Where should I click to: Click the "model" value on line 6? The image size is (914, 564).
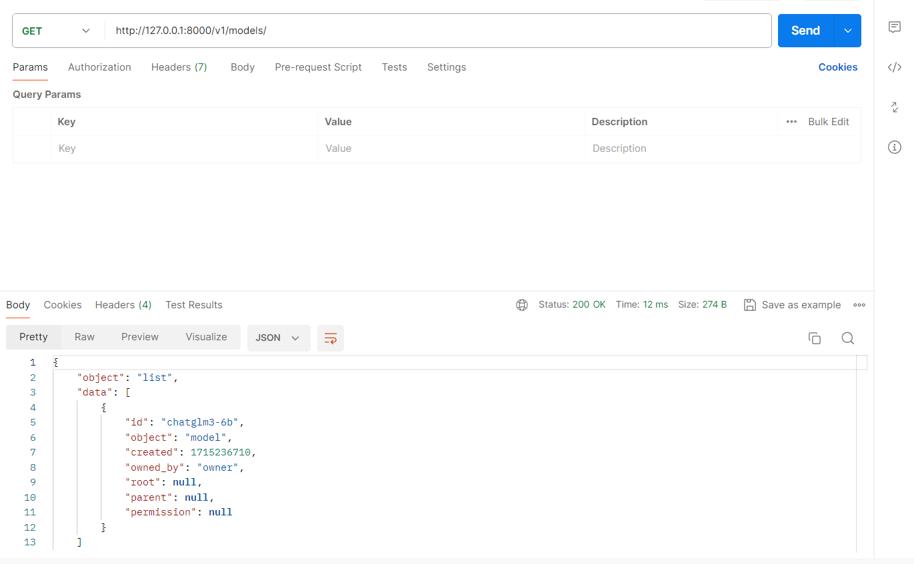click(205, 438)
